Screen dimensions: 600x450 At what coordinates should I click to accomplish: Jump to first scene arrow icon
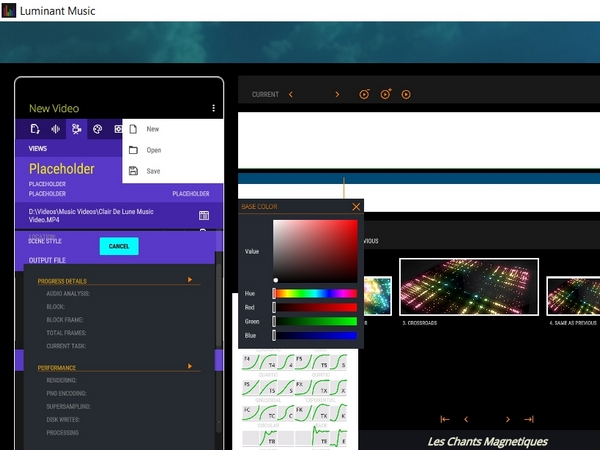(x=445, y=419)
